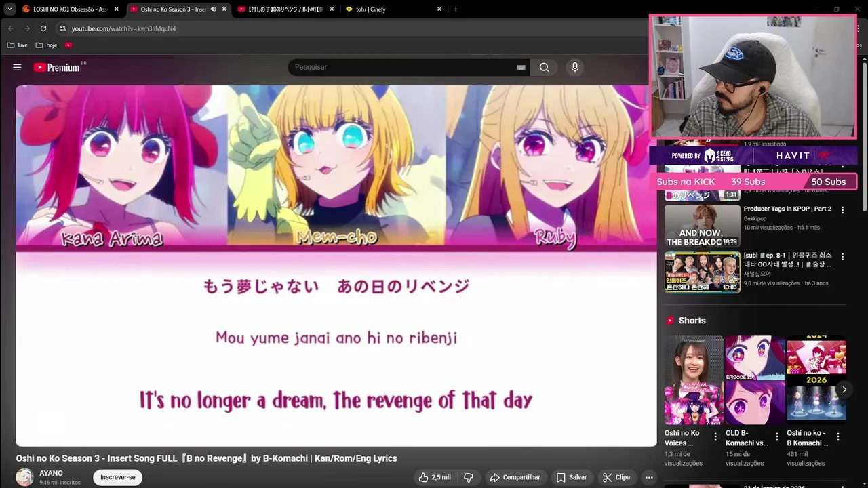Focus the Pesquisar search field
The image size is (868, 488).
[403, 67]
